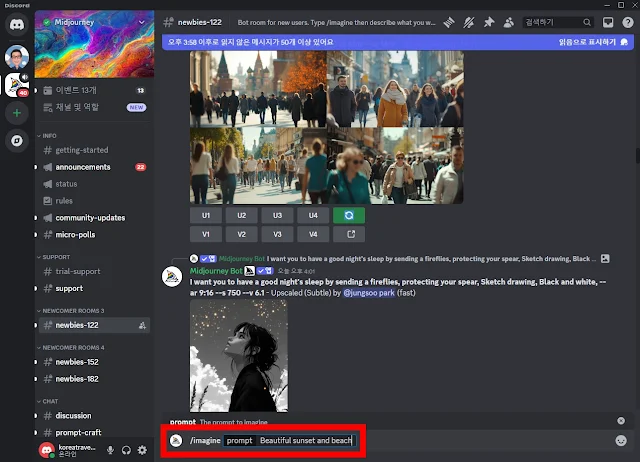
Task: Upscale image three with U3
Action: click(x=278, y=215)
